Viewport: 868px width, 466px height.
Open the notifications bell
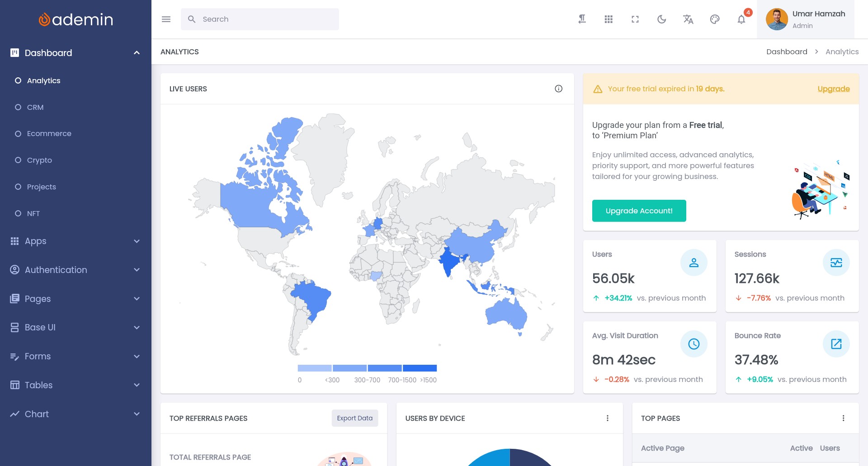(741, 19)
